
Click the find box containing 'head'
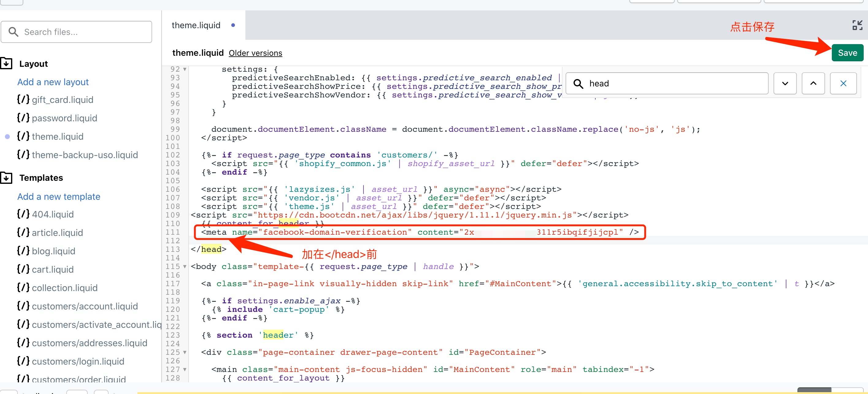pyautogui.click(x=667, y=83)
